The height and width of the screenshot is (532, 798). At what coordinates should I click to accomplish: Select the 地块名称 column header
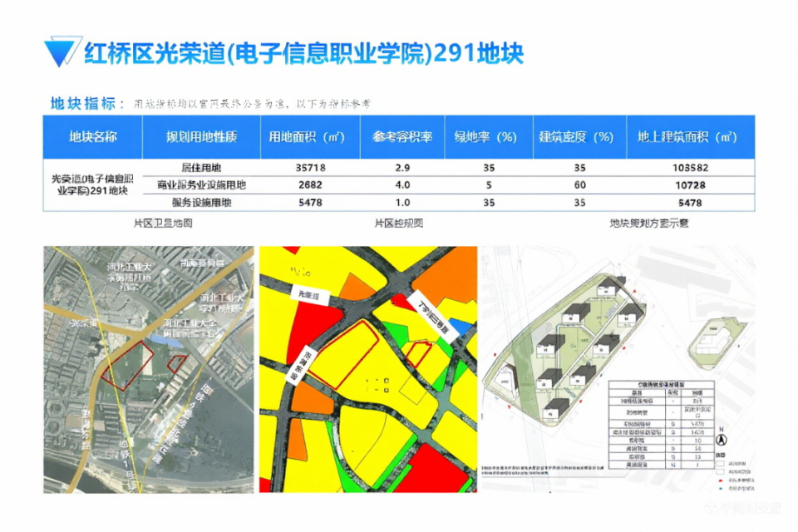coord(92,137)
